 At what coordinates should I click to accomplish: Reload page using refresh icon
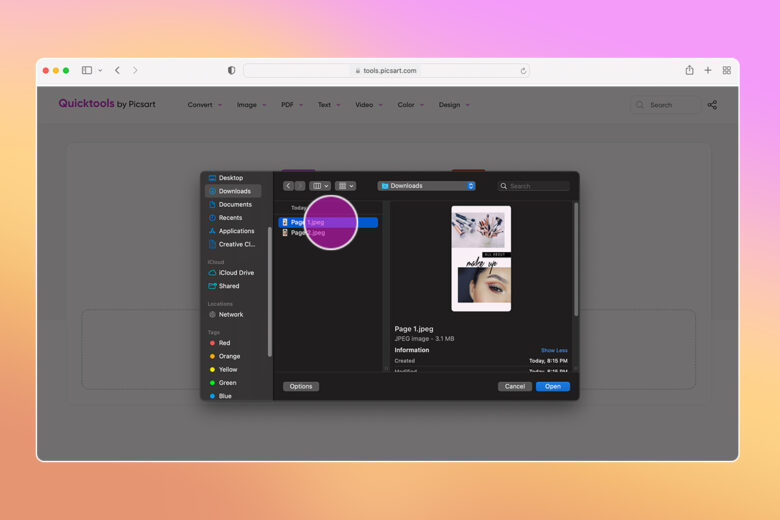[x=523, y=71]
